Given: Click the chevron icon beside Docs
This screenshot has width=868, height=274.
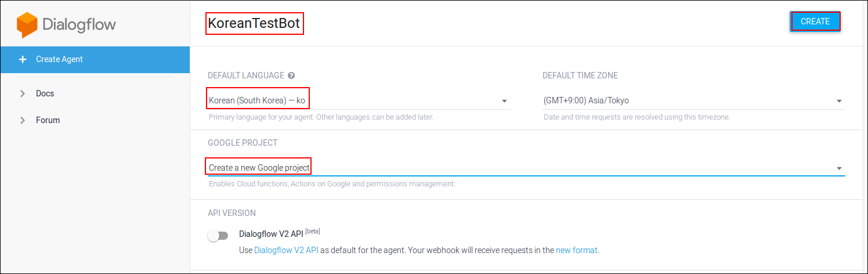Looking at the screenshot, I should tap(23, 93).
